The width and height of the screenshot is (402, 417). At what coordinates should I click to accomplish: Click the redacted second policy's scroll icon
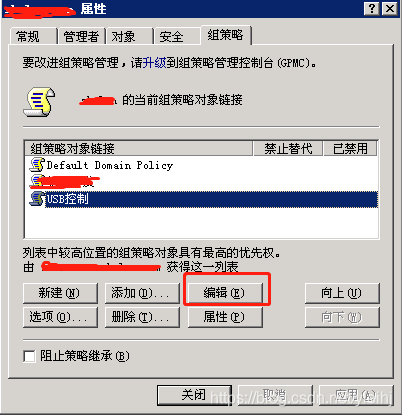pyautogui.click(x=36, y=182)
